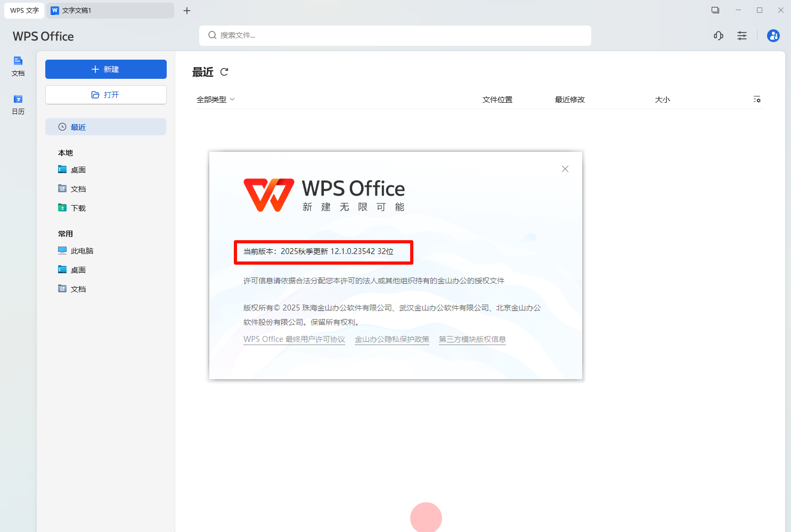
Task: Click the 打开 button
Action: [x=105, y=94]
